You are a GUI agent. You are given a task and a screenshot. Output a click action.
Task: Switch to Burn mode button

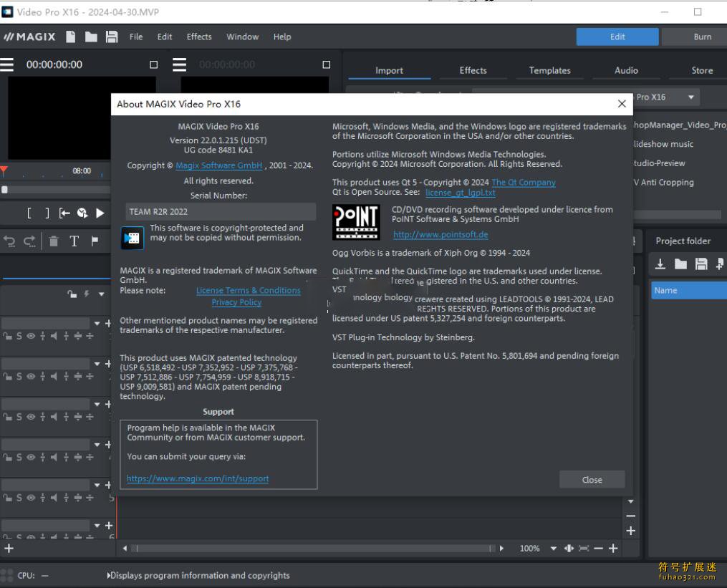coord(695,37)
